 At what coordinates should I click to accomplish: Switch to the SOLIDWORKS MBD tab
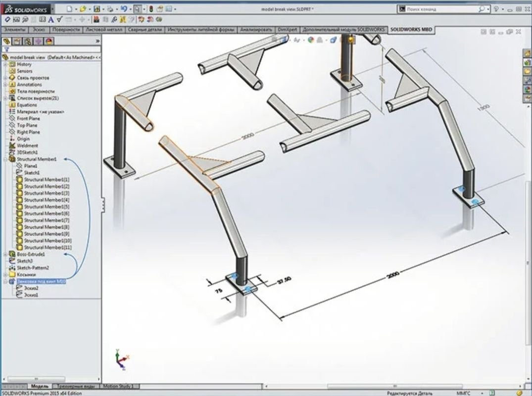[411, 30]
